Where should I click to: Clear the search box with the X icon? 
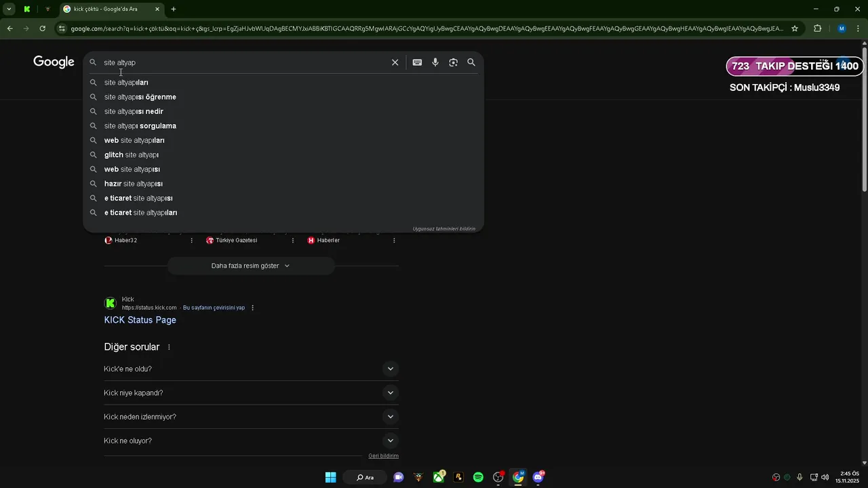coord(395,62)
